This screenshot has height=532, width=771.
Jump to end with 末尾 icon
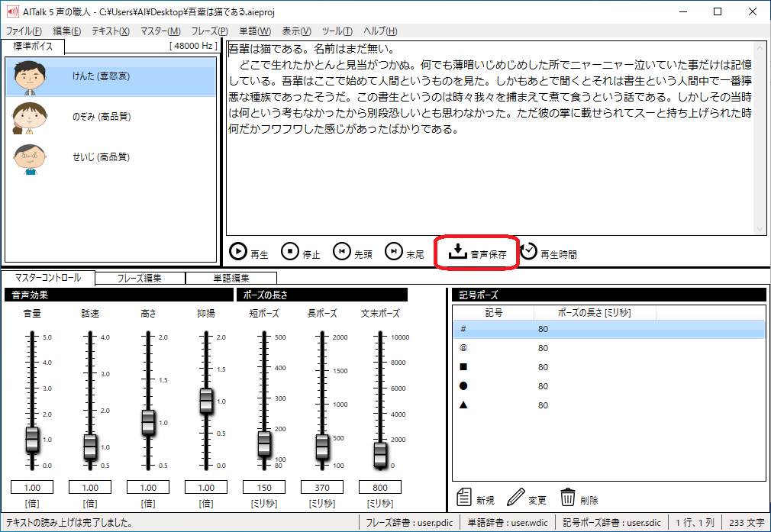pyautogui.click(x=393, y=251)
